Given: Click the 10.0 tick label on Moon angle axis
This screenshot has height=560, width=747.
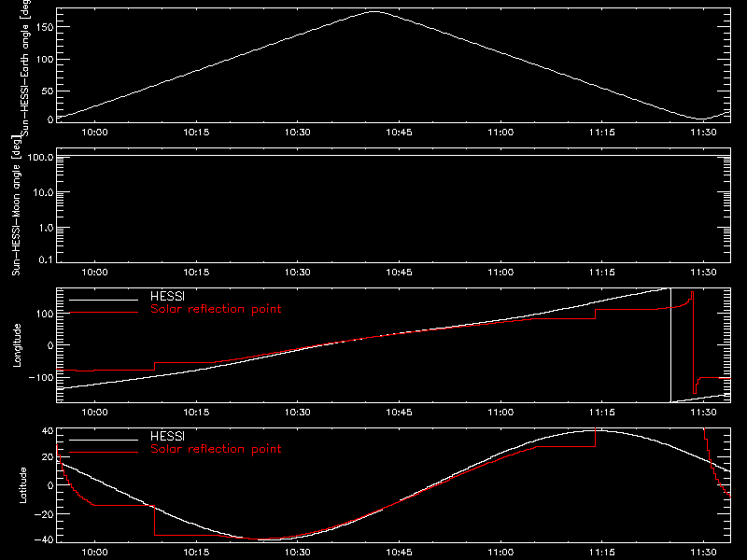Looking at the screenshot, I should pyautogui.click(x=43, y=192).
